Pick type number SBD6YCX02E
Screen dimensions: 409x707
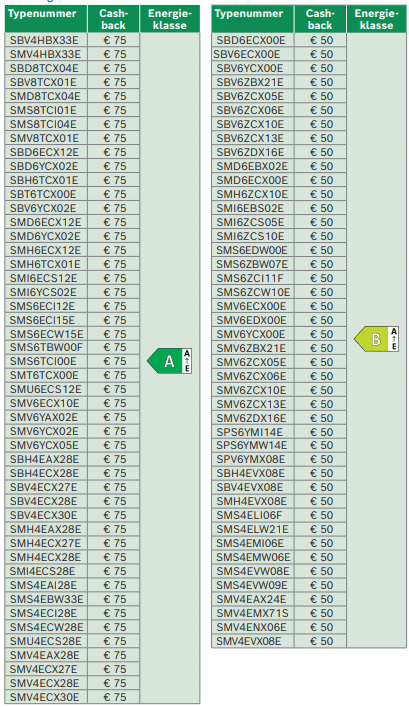(44, 166)
